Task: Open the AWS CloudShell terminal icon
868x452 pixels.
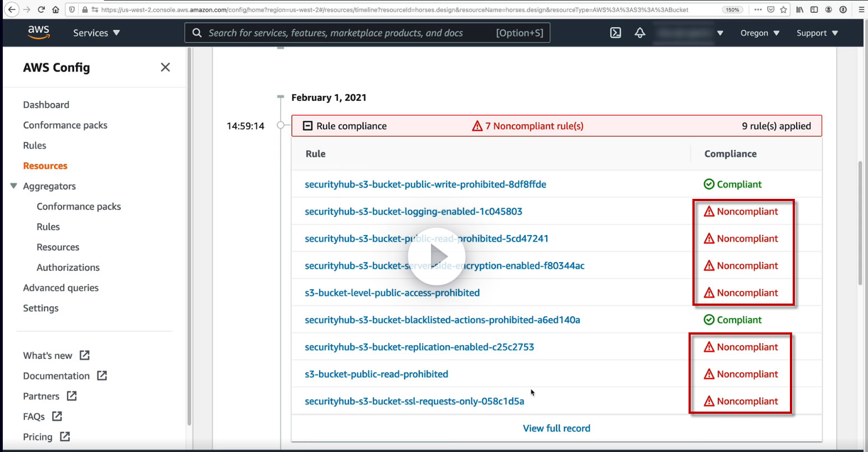Action: coord(615,33)
